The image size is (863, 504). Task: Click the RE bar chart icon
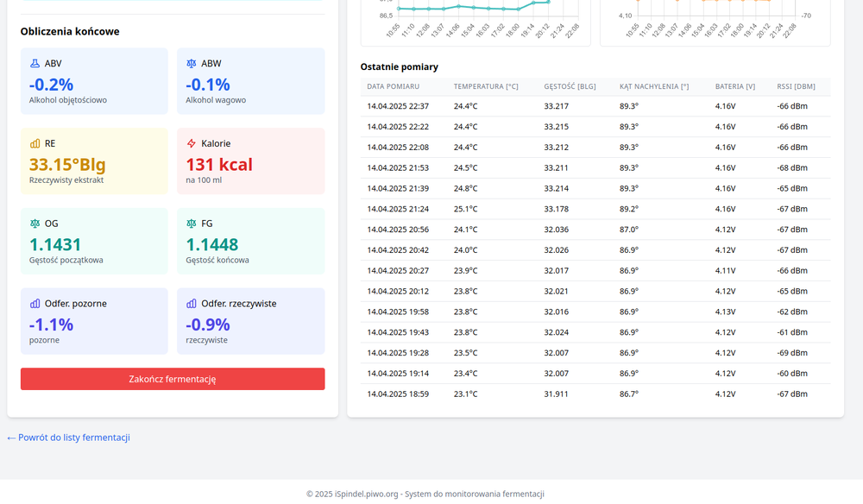click(x=35, y=143)
